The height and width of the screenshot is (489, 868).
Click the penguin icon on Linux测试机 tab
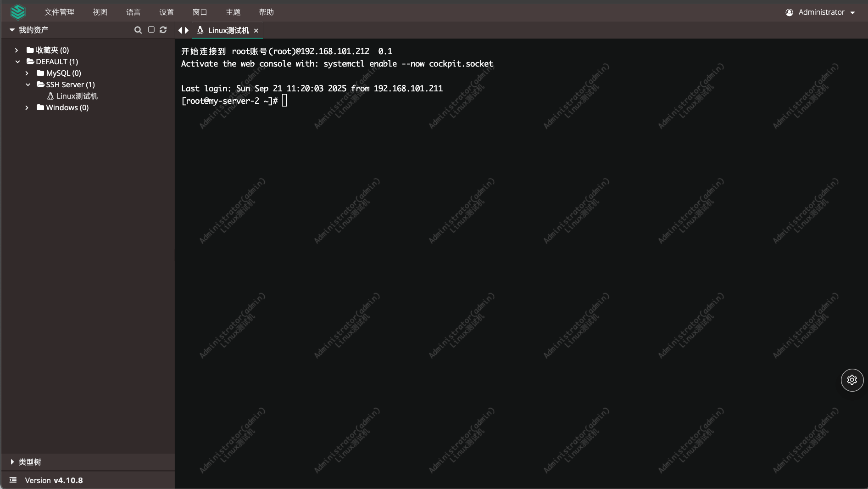[x=200, y=30]
